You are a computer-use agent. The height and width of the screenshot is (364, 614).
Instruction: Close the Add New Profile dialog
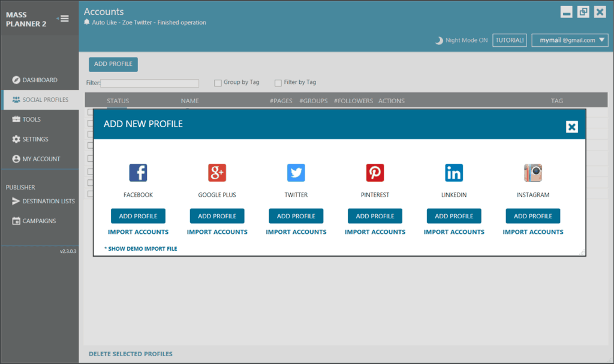click(x=571, y=127)
